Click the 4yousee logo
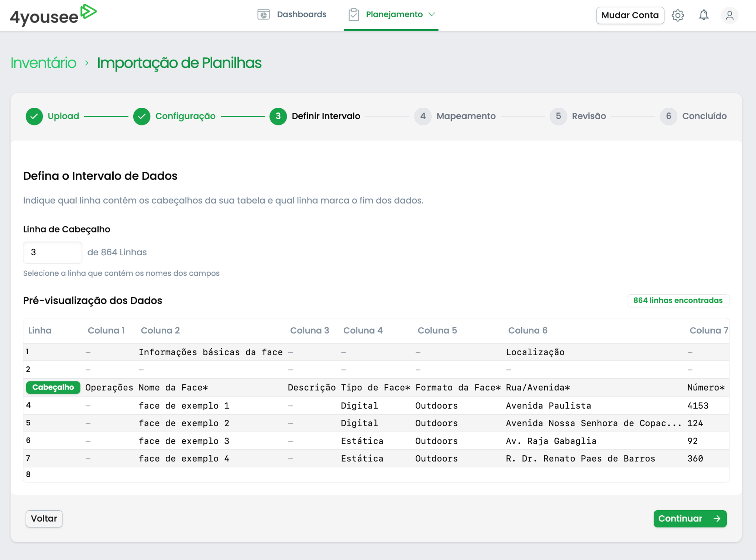 (x=53, y=15)
